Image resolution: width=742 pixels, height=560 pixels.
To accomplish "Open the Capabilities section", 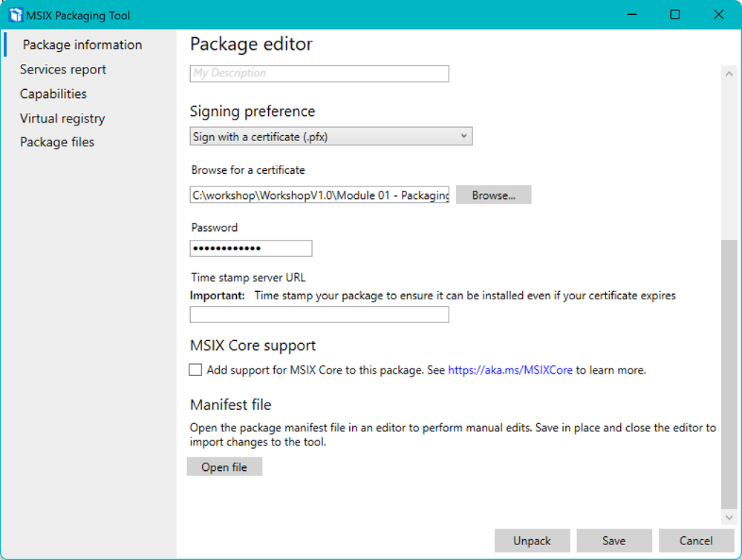I will point(53,94).
